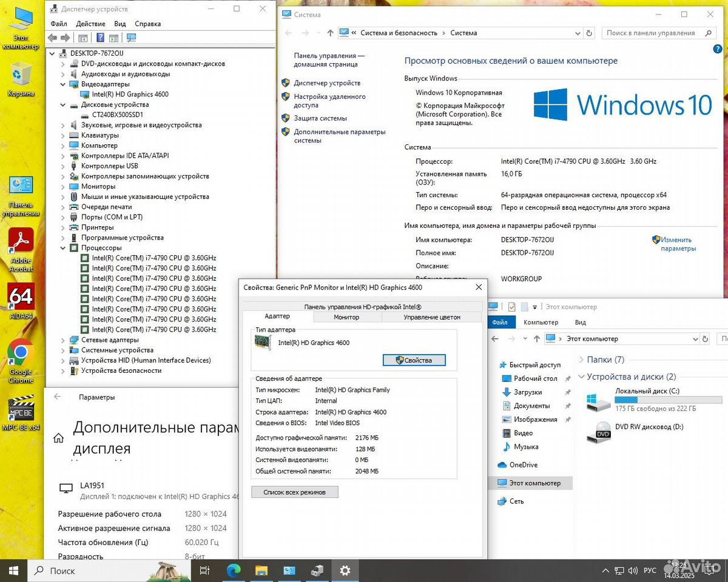Screen dimensions: 728x582
Task: Collapse Устройства и диски (2) group
Action: click(582, 376)
